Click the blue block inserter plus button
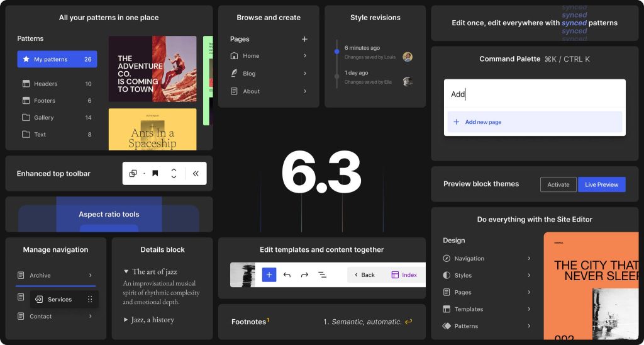The image size is (644, 345). pyautogui.click(x=269, y=274)
